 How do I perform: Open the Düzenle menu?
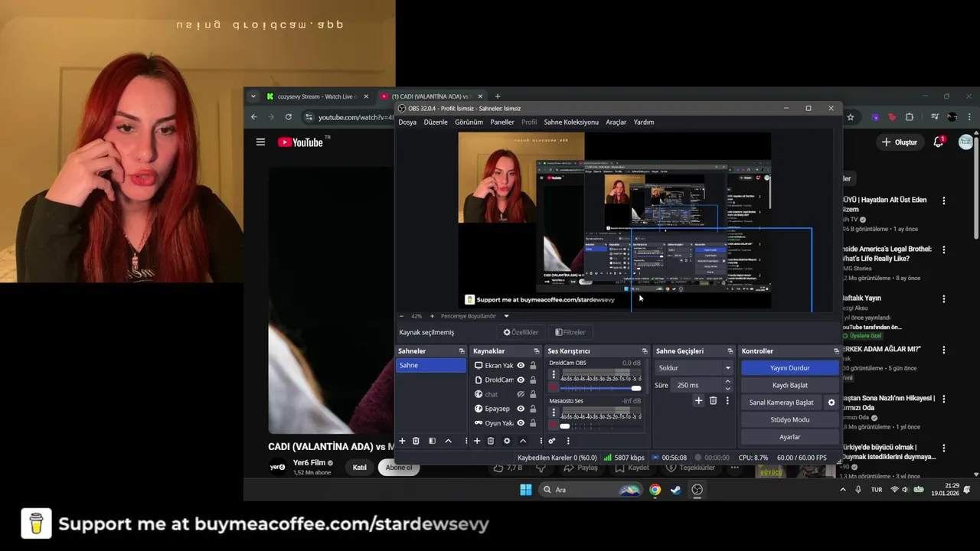(x=436, y=122)
